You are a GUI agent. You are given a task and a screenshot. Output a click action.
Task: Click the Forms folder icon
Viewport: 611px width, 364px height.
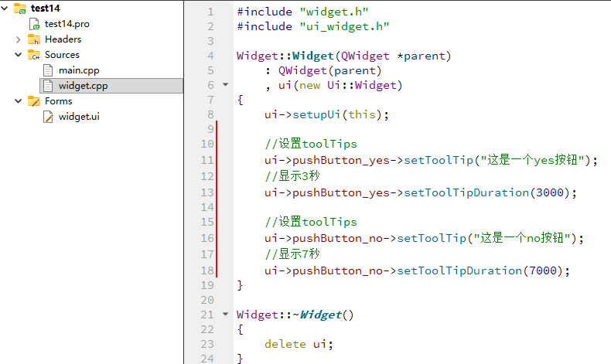click(x=34, y=101)
